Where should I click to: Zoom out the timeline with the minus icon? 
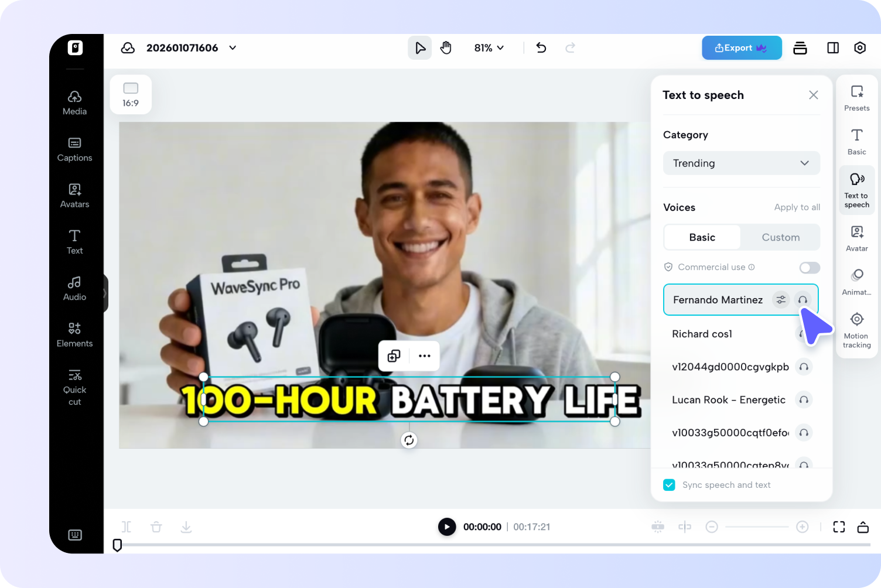coord(712,527)
